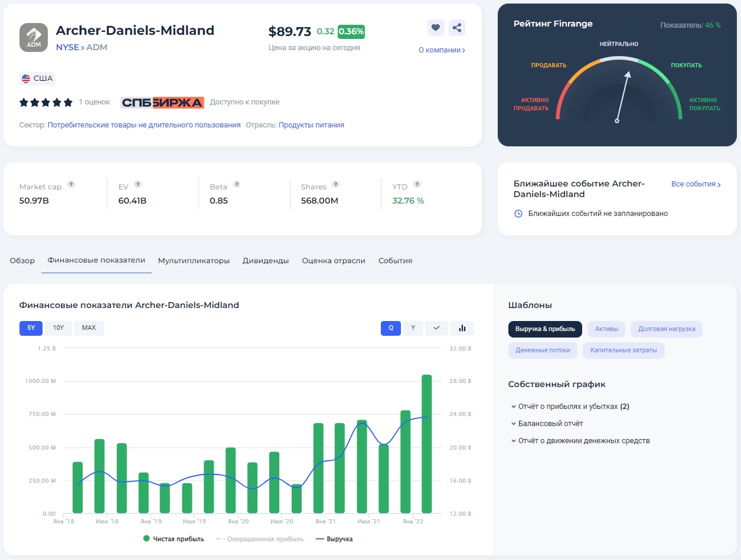Image resolution: width=741 pixels, height=560 pixels.
Task: Click the USA flag icon
Action: tap(26, 78)
